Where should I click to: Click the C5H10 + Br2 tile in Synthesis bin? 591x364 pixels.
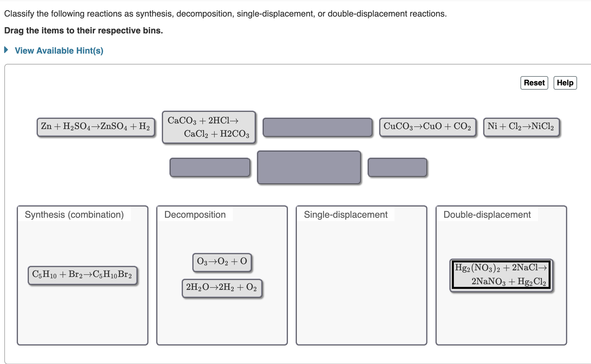[82, 274]
